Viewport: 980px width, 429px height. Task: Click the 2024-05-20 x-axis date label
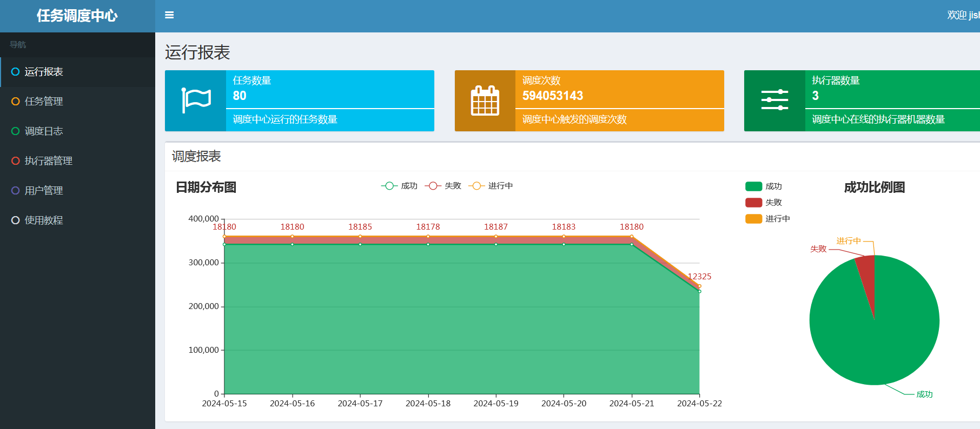(x=564, y=404)
